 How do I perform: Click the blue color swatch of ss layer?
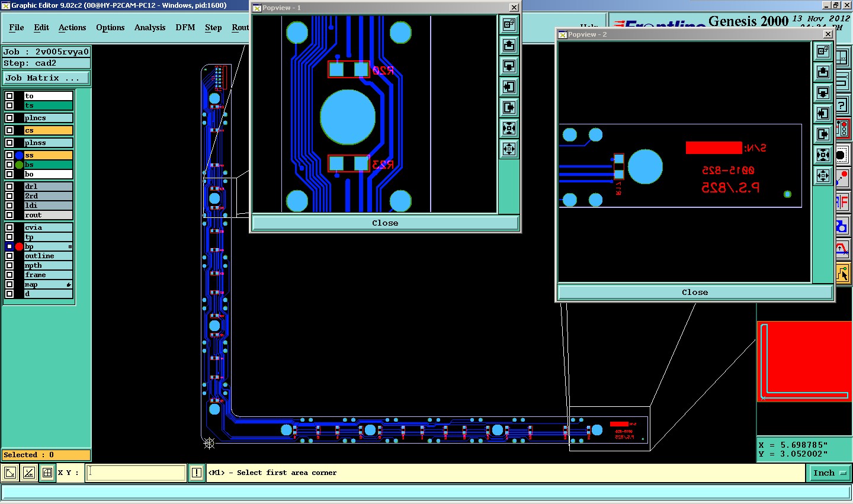[x=19, y=155]
